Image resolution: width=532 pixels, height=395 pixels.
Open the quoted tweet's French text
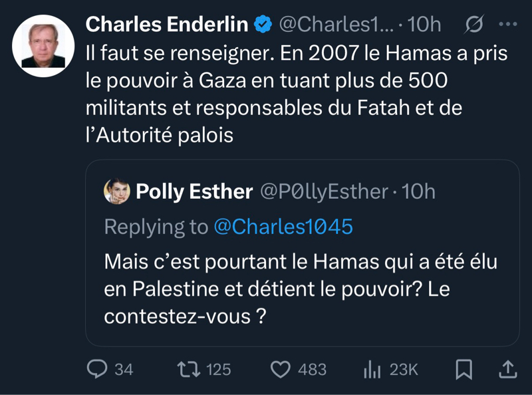[x=301, y=287]
